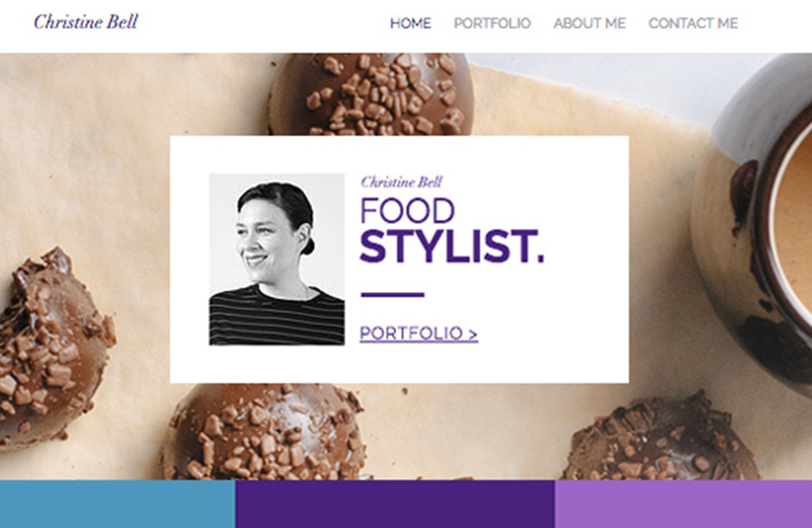Click the bitten chocolate at left edge
Screen dimensions: 812x528
click(51, 350)
